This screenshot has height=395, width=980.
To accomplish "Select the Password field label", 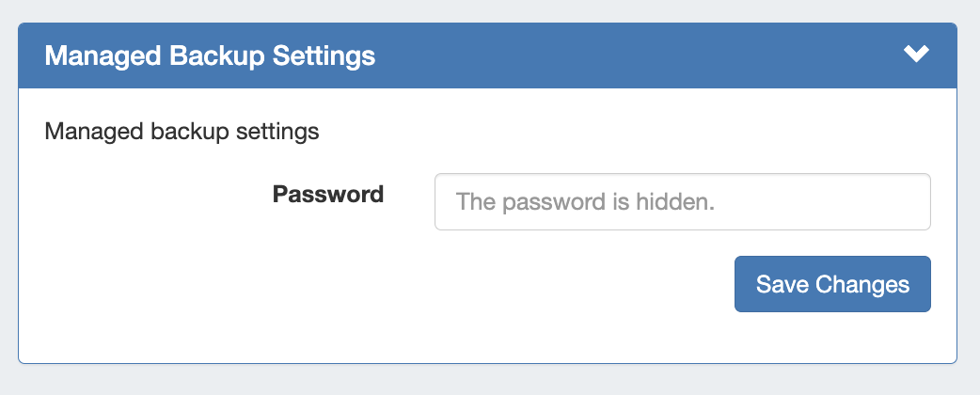I will 328,195.
